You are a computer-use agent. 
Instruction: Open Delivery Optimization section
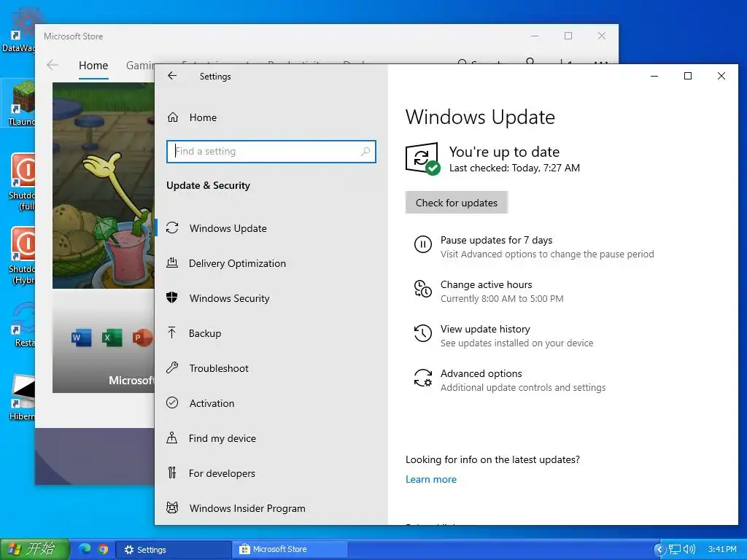[237, 263]
